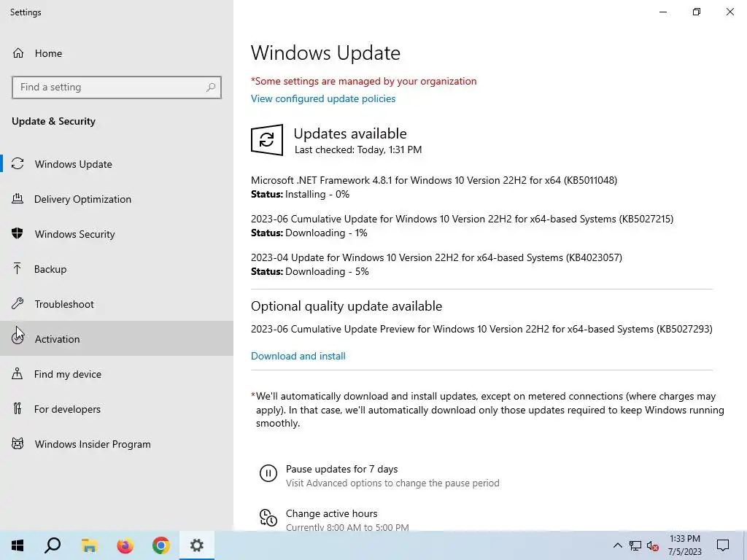
Task: Click the 'Status: Downloading - 1%' line
Action: pos(309,233)
